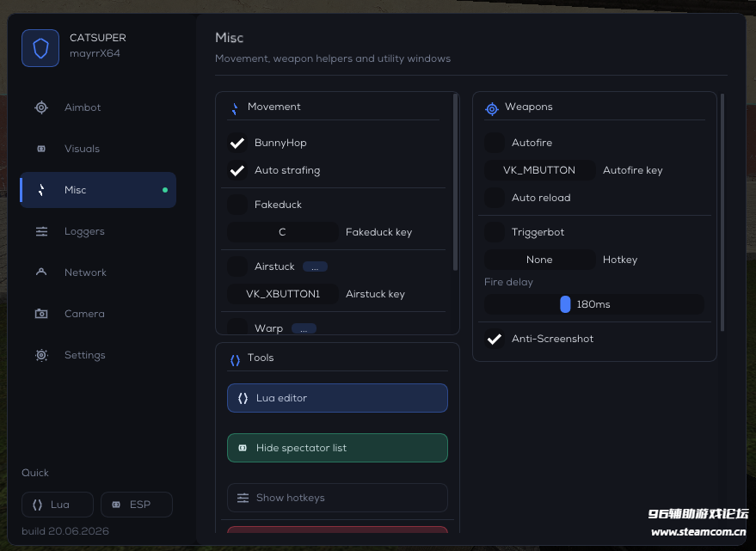The width and height of the screenshot is (756, 551).
Task: Change the VK_MBUTTON Autofire key binding
Action: [x=539, y=170]
